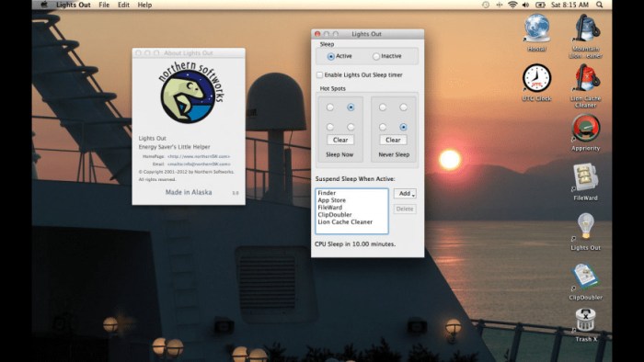
Task: Click the Spotlight search icon in menu bar
Action: pos(599,5)
